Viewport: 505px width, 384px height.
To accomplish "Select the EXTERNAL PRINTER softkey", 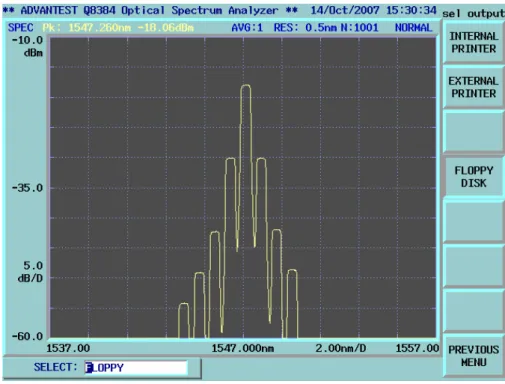I will click(473, 87).
